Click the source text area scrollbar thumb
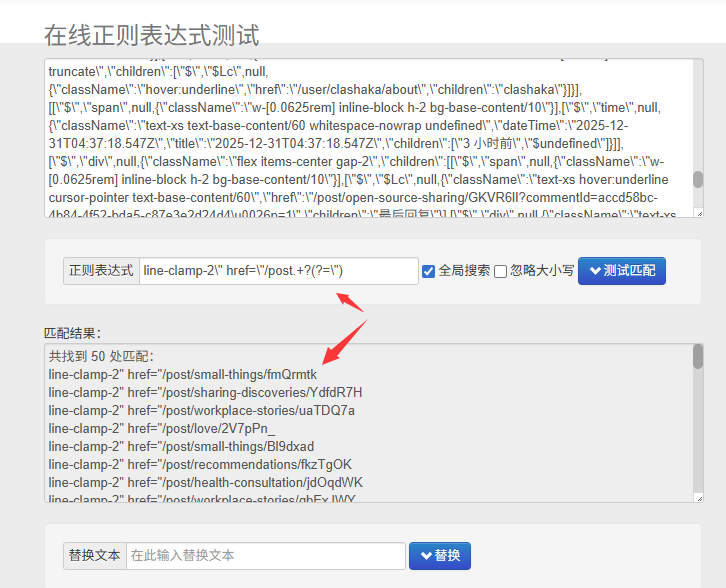The height and width of the screenshot is (588, 726). point(698,179)
